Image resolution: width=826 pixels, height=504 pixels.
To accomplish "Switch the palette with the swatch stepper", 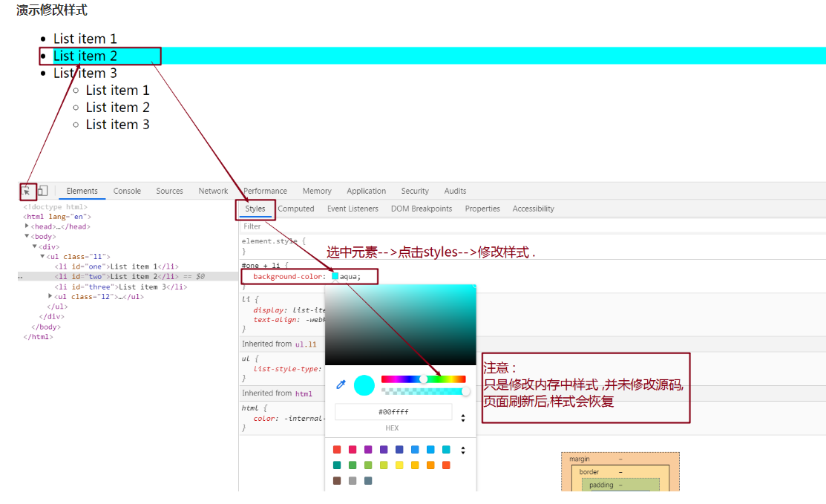I will (x=463, y=451).
